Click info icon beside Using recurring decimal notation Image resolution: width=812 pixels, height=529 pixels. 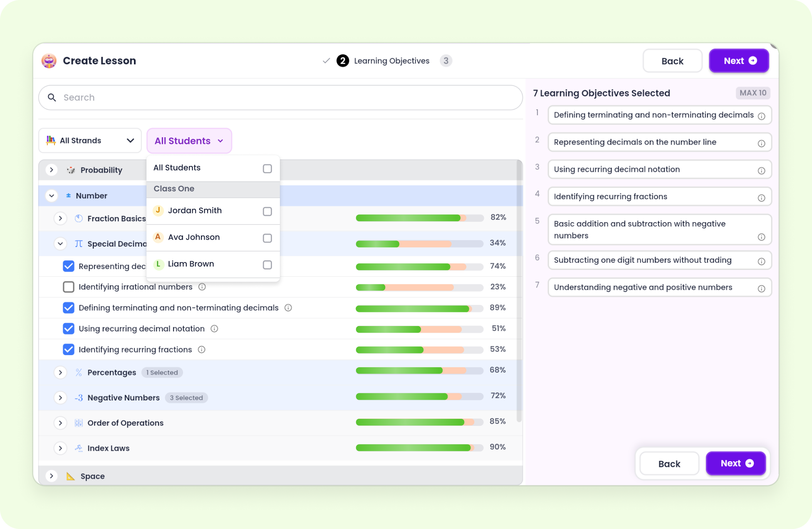tap(214, 329)
